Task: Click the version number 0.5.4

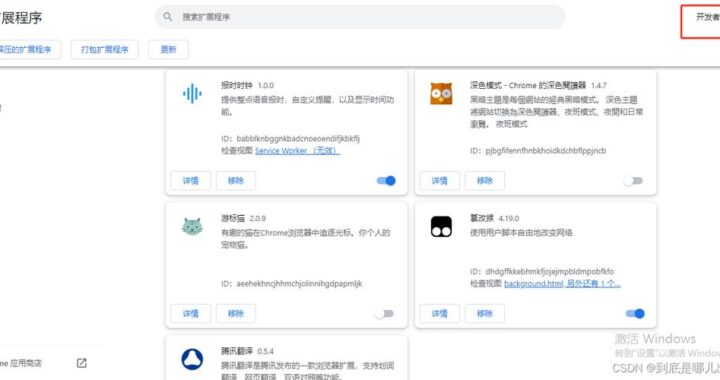Action: [265, 352]
